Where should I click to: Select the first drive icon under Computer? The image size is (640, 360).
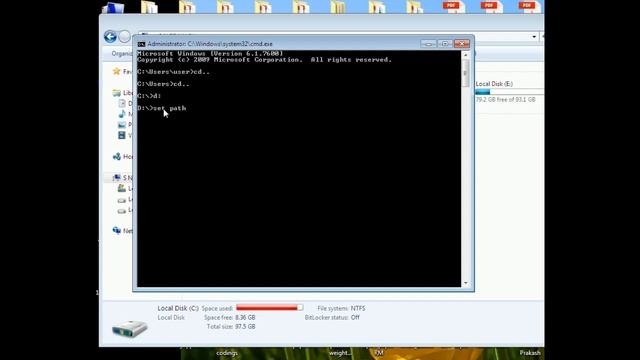click(122, 188)
